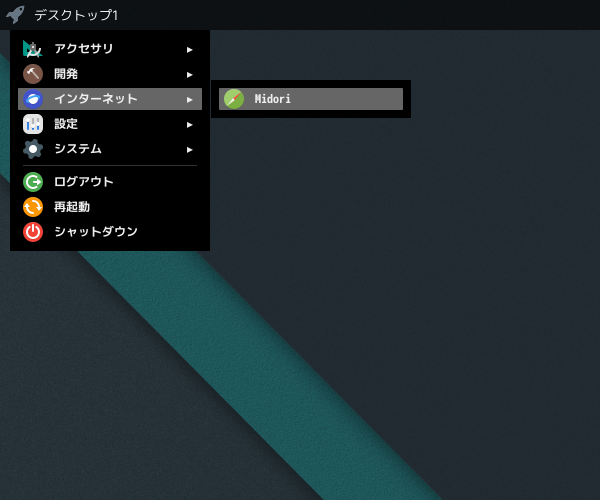Click the mixer sliders icon for 設定
Screen dimensions: 600x500
33,124
